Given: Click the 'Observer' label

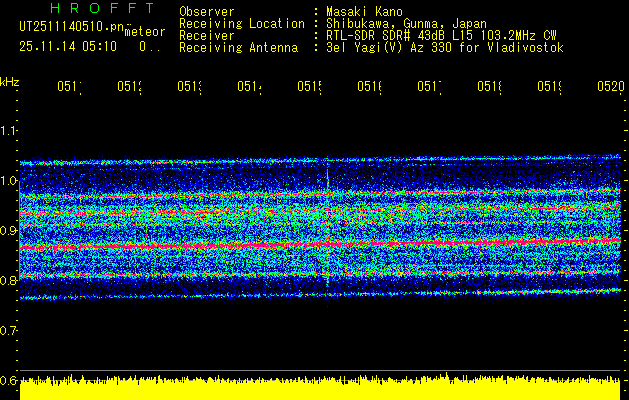Looking at the screenshot, I should click(x=207, y=11).
